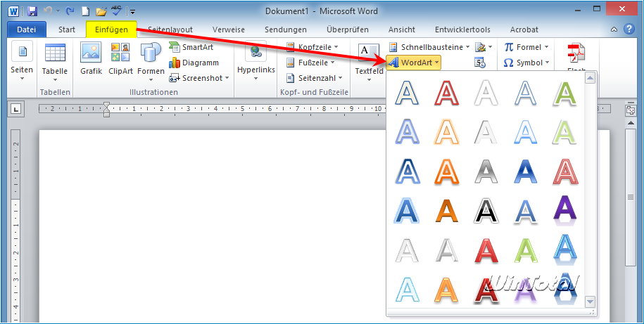Undo the last action

pos(48,11)
